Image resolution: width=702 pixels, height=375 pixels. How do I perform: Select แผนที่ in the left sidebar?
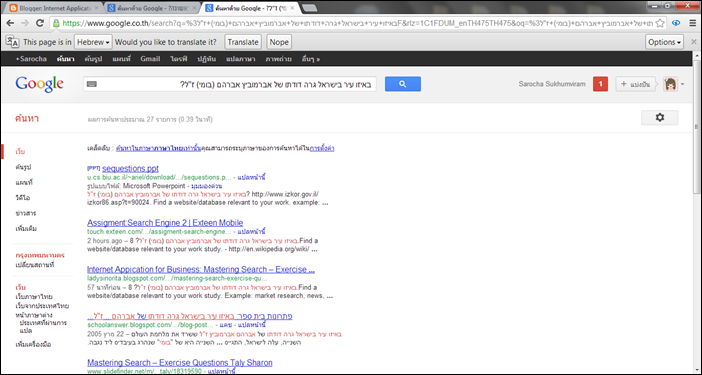24,182
